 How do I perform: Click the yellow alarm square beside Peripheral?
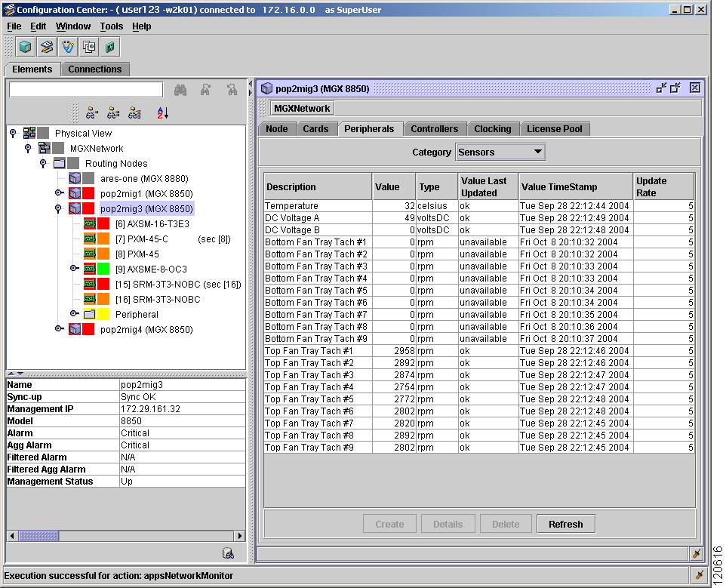(x=103, y=314)
